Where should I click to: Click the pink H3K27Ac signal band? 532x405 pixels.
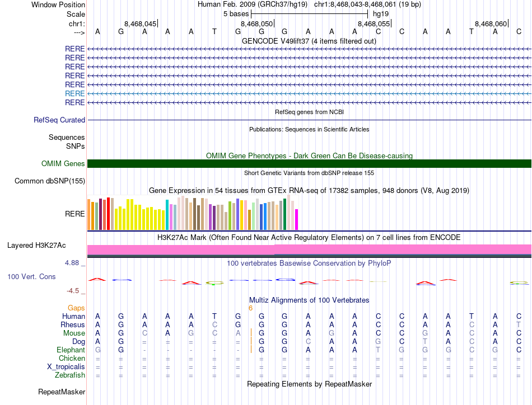point(309,250)
